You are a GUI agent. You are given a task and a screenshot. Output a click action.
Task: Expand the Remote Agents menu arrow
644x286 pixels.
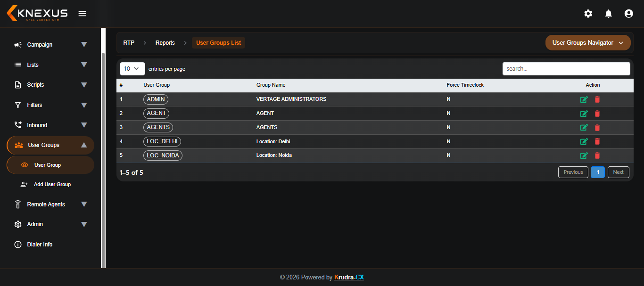coord(84,204)
